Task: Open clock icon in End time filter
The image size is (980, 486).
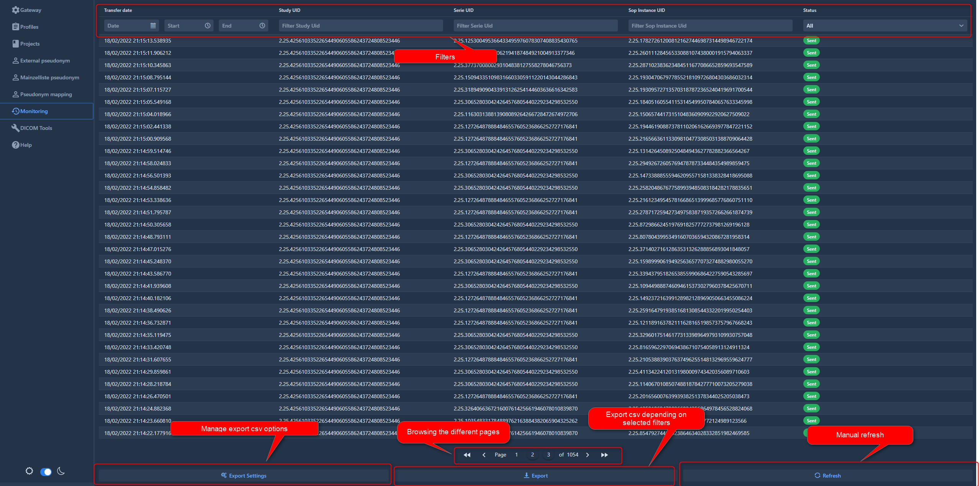Action: tap(262, 26)
